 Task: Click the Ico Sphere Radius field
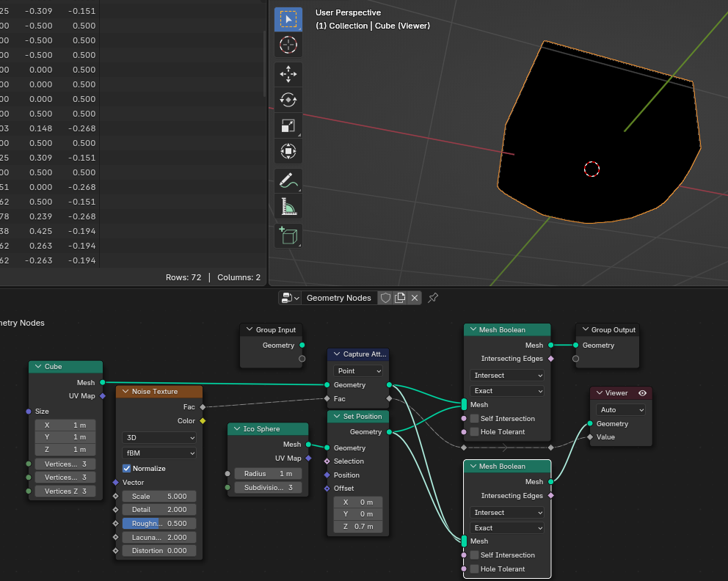(268, 474)
